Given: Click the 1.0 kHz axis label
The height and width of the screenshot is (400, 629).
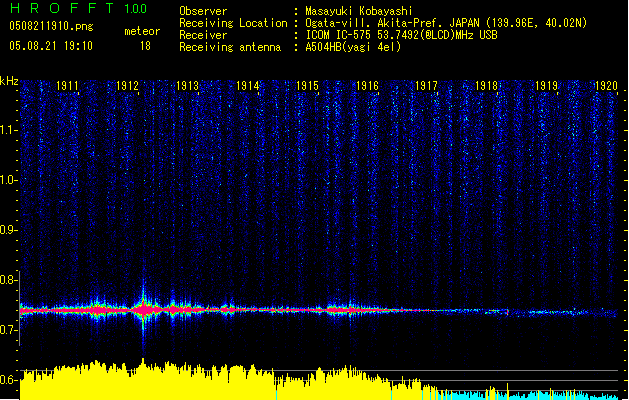Looking at the screenshot, I should point(8,180).
